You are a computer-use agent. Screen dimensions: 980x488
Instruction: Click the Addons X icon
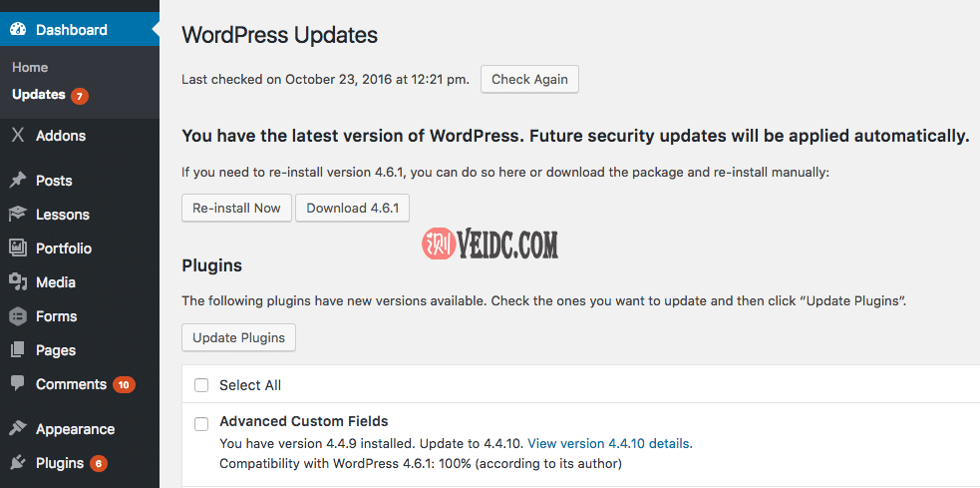18,136
